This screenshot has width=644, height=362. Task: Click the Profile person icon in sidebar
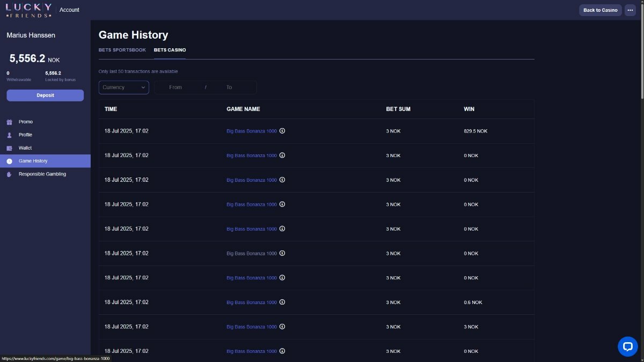pos(9,135)
